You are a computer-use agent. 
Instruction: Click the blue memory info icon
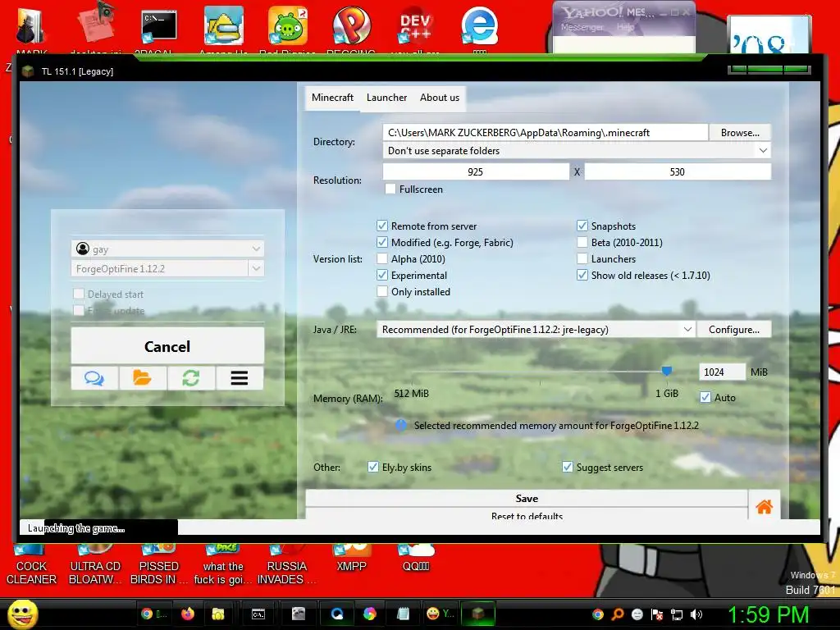coord(400,426)
